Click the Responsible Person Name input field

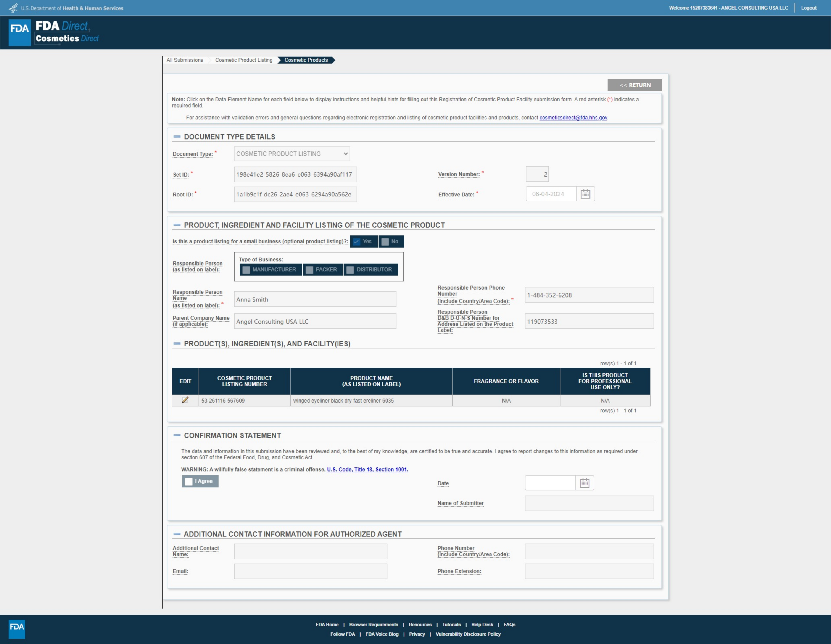[315, 299]
